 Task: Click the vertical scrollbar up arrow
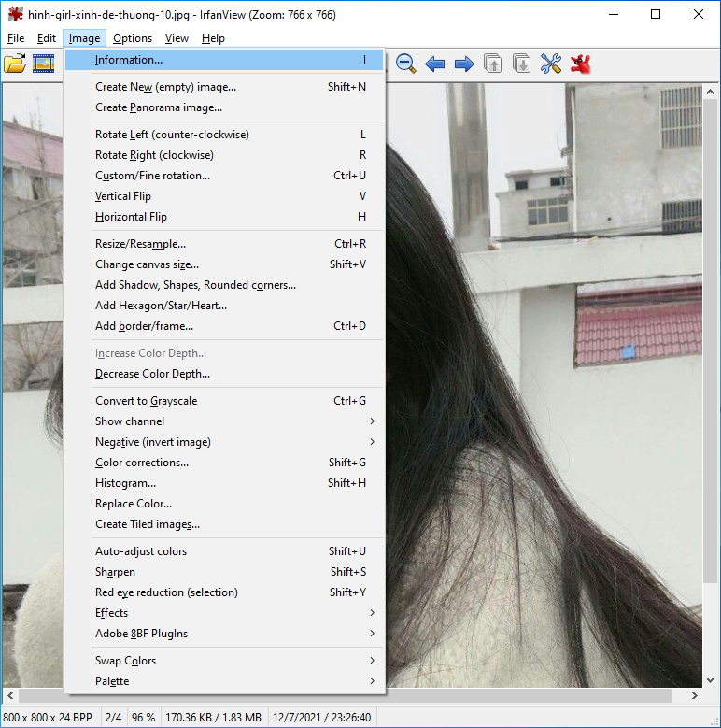pos(712,92)
